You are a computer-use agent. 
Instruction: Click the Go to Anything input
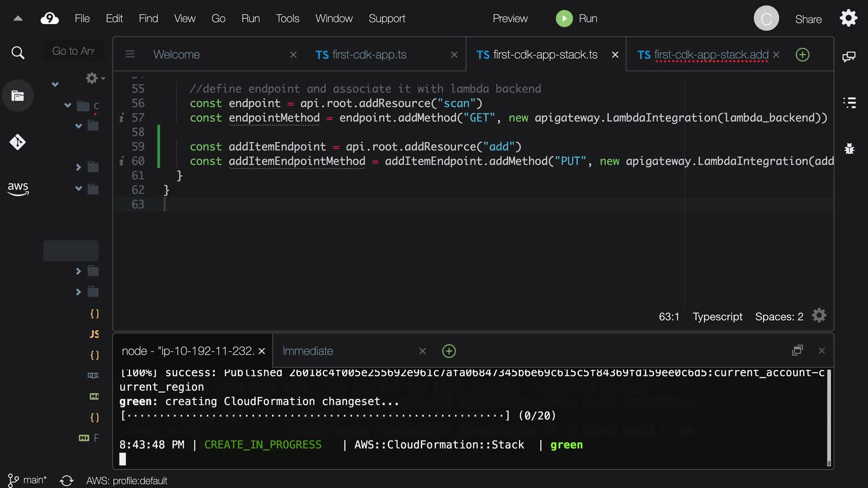[73, 51]
